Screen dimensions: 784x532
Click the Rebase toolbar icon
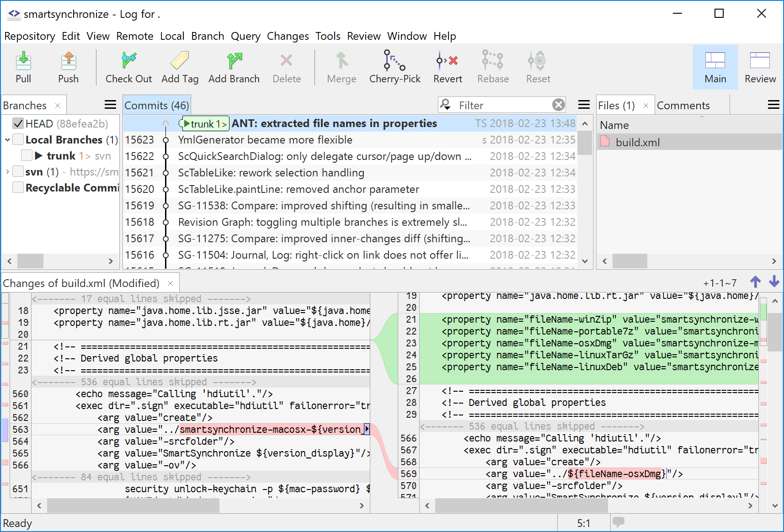tap(493, 60)
